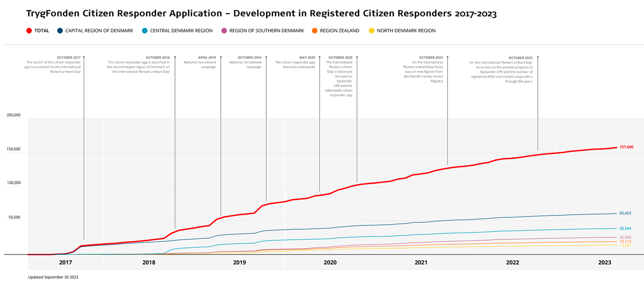Click the October 2017 app launch description text
This screenshot has width=644, height=283.
52,67
